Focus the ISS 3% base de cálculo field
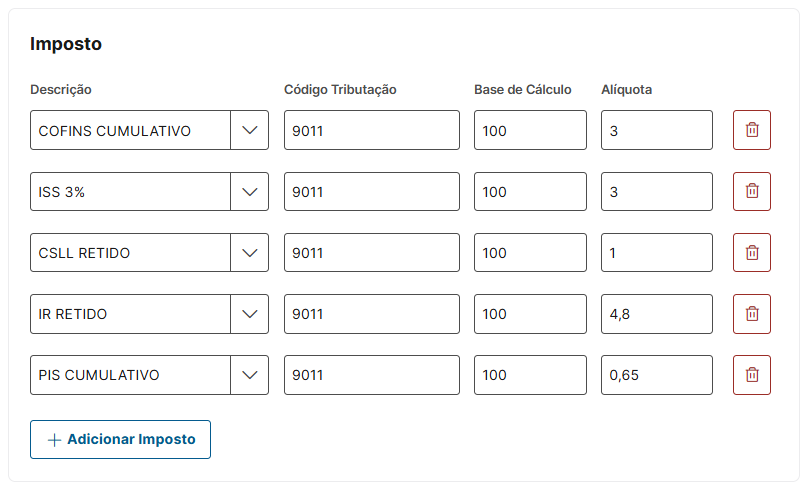 [529, 192]
